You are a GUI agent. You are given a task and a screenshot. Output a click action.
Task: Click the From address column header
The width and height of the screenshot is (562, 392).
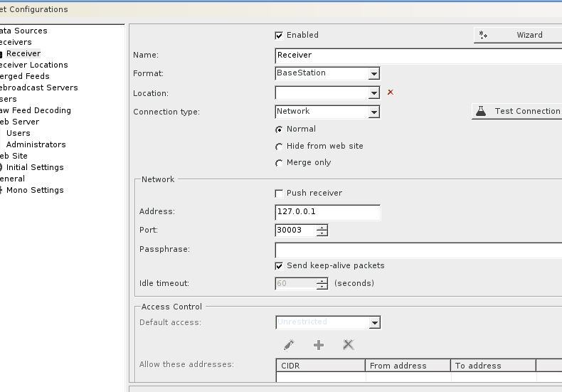408,366
